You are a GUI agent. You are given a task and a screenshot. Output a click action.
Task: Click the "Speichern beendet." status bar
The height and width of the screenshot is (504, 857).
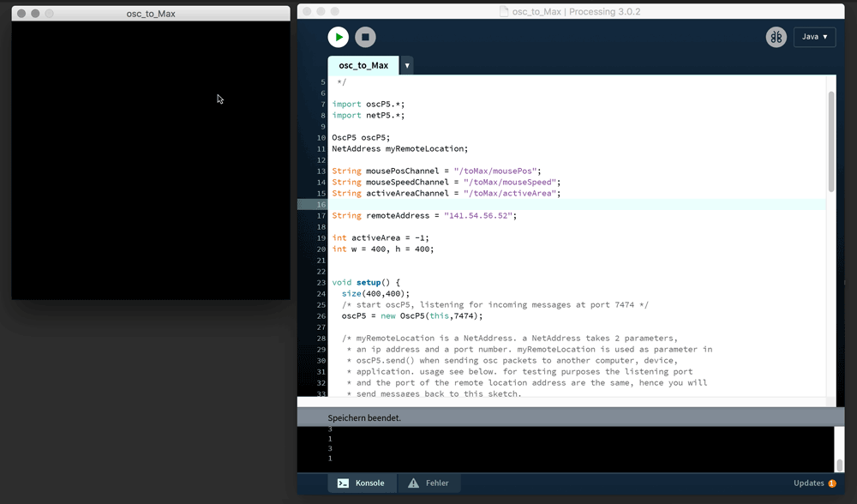click(364, 417)
